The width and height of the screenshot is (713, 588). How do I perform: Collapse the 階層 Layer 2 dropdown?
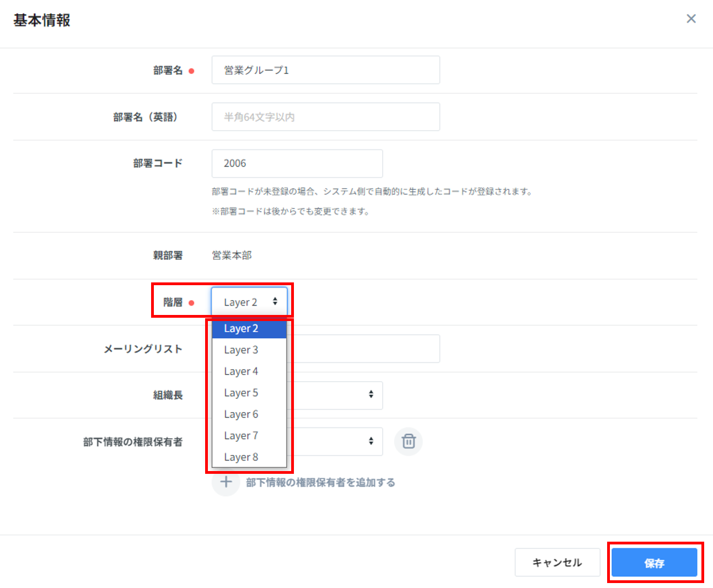click(249, 302)
